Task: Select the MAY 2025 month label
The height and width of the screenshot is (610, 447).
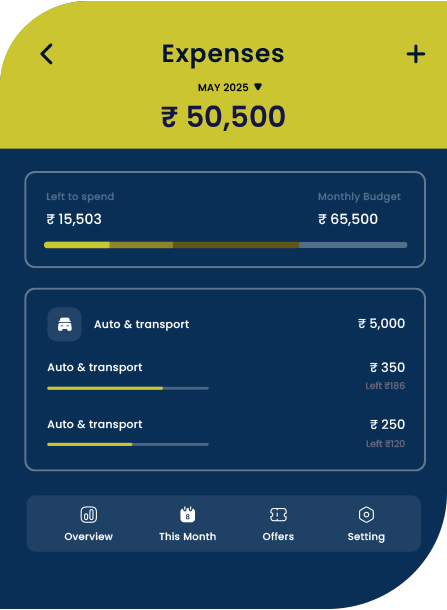Action: (223, 88)
